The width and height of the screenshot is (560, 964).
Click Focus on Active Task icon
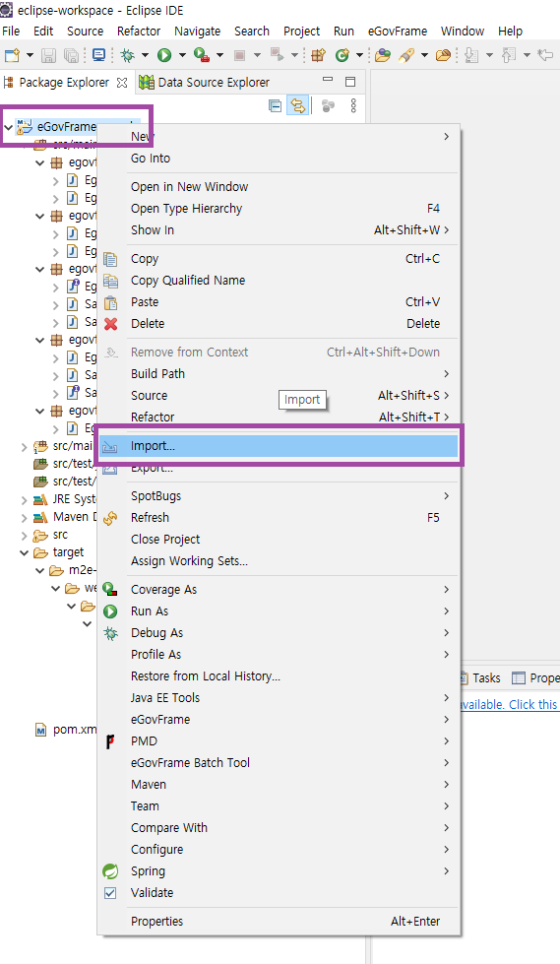click(329, 105)
